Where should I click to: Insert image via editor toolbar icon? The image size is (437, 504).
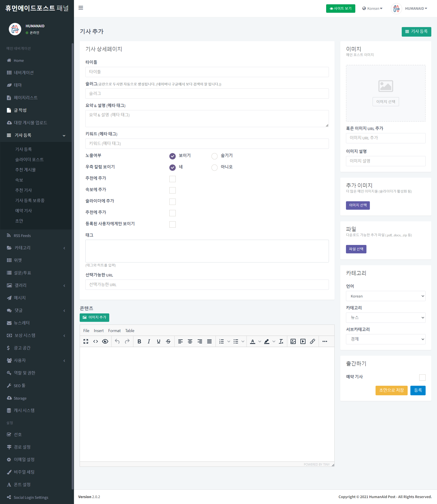[x=293, y=341]
